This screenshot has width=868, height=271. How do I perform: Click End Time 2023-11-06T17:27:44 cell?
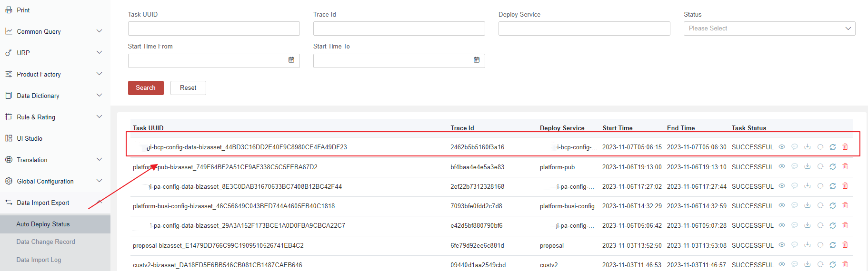click(x=697, y=186)
